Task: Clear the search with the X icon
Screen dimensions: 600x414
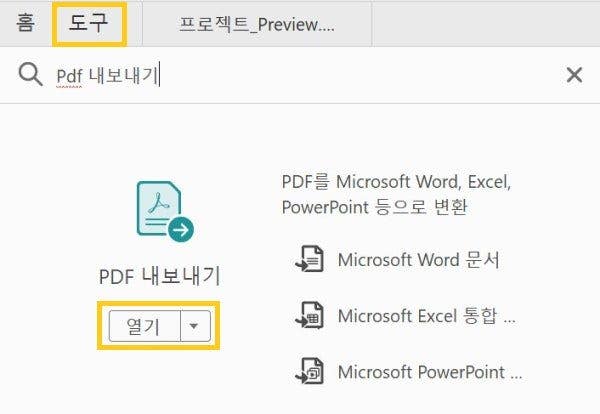Action: point(574,75)
